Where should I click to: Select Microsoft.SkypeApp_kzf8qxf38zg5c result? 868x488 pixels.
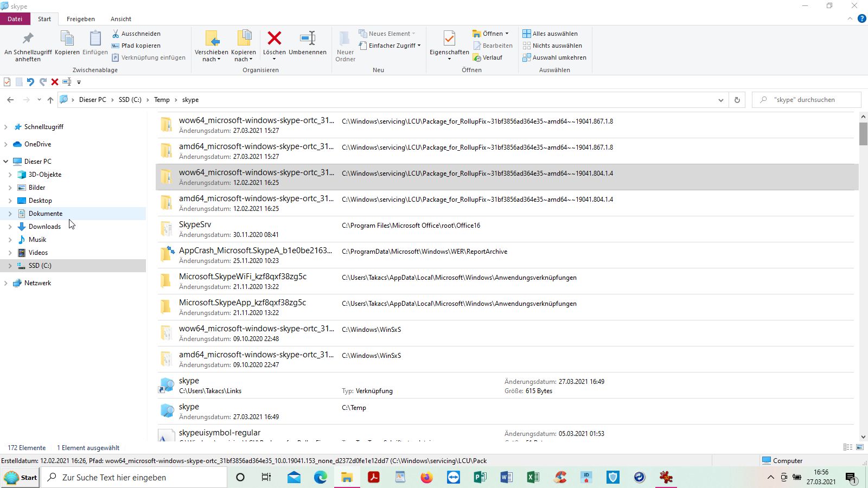point(507,307)
